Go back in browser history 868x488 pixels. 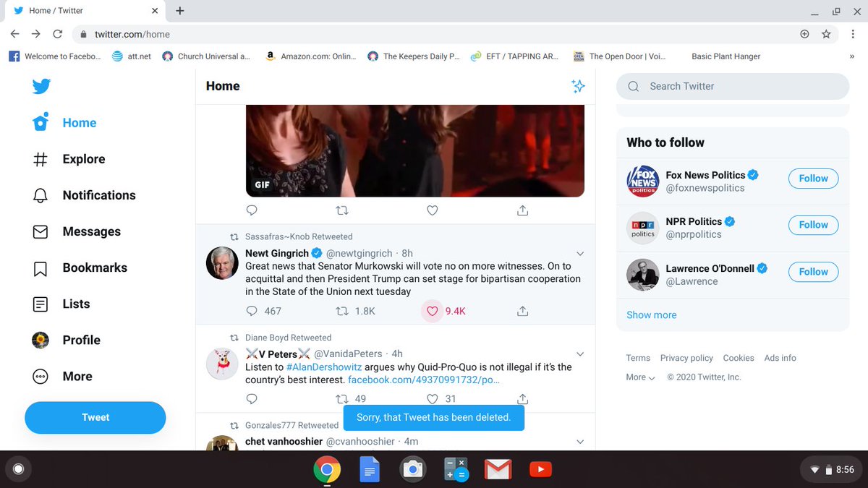click(x=15, y=34)
